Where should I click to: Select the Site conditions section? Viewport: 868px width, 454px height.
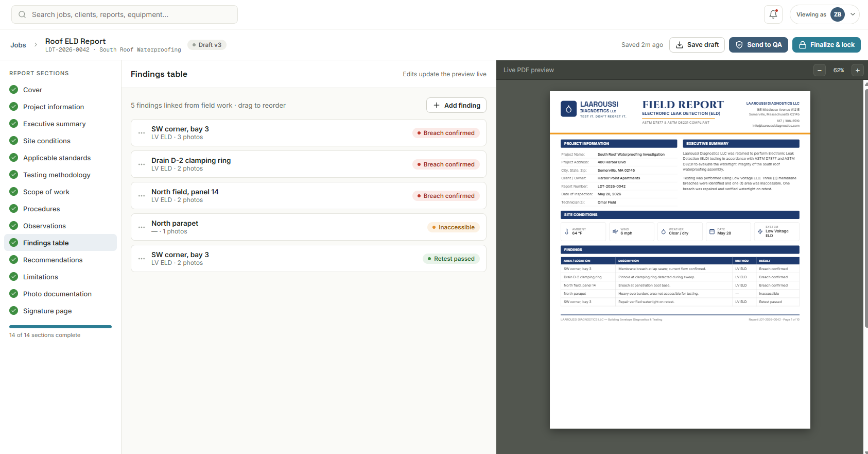coord(60,141)
